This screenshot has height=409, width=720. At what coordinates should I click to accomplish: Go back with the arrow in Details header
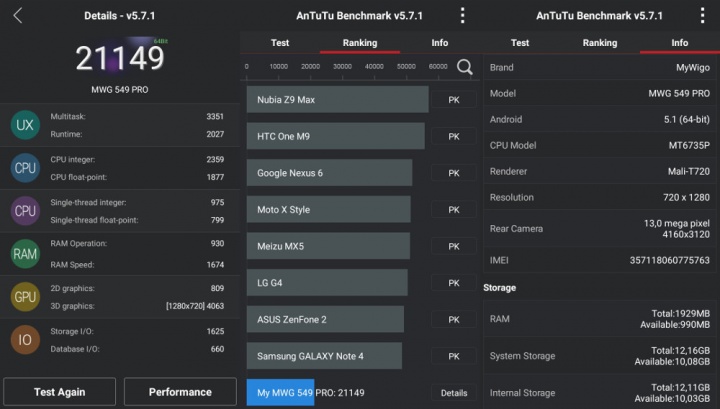(17, 16)
